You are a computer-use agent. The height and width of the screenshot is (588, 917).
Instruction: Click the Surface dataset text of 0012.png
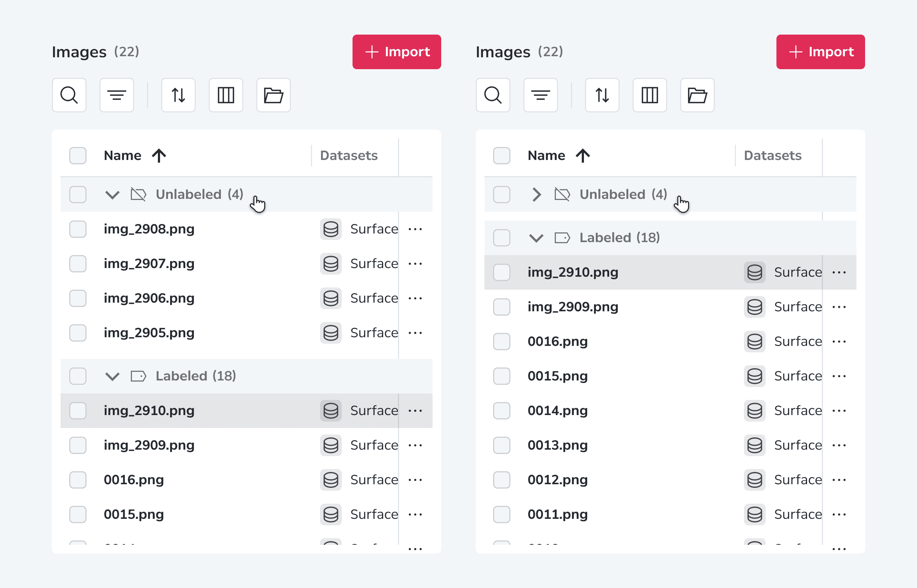(798, 480)
